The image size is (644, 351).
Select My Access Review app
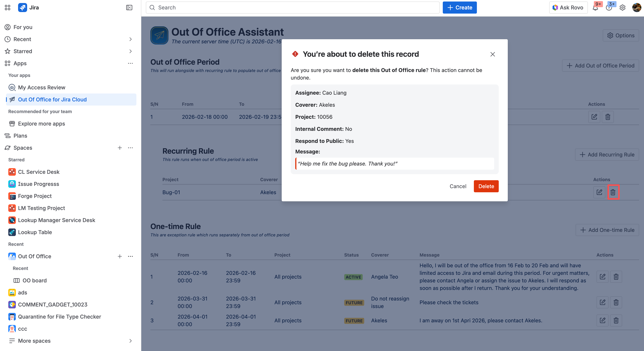point(41,87)
